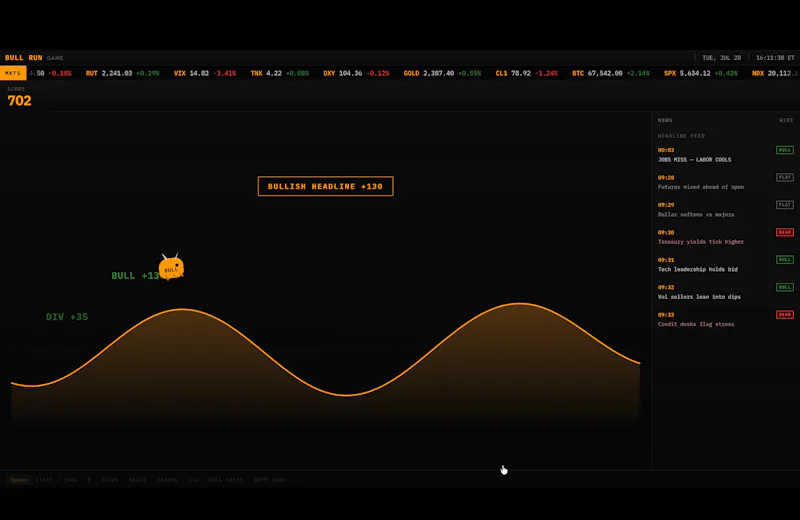Click the MKTS ticker label

tap(13, 73)
